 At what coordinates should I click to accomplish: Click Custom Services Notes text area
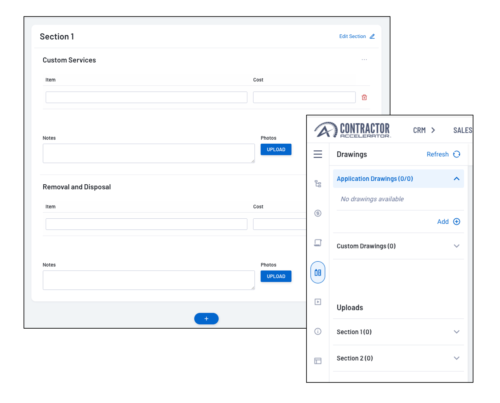[149, 153]
